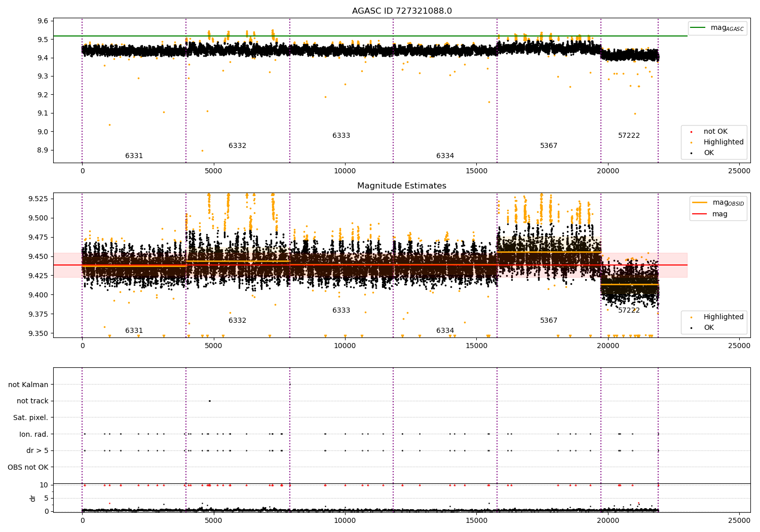760x532 pixels.
Task: Click OBSID label 6333 in Magnitude Estimates panel
Action: [341, 311]
